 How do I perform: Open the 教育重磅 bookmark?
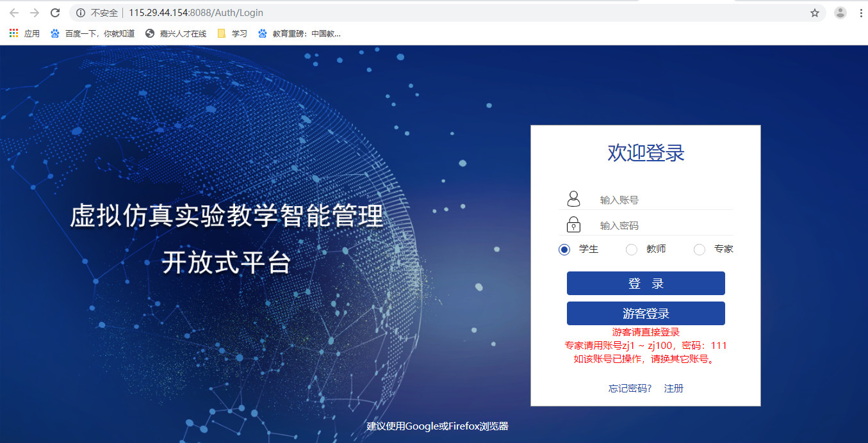[x=299, y=33]
